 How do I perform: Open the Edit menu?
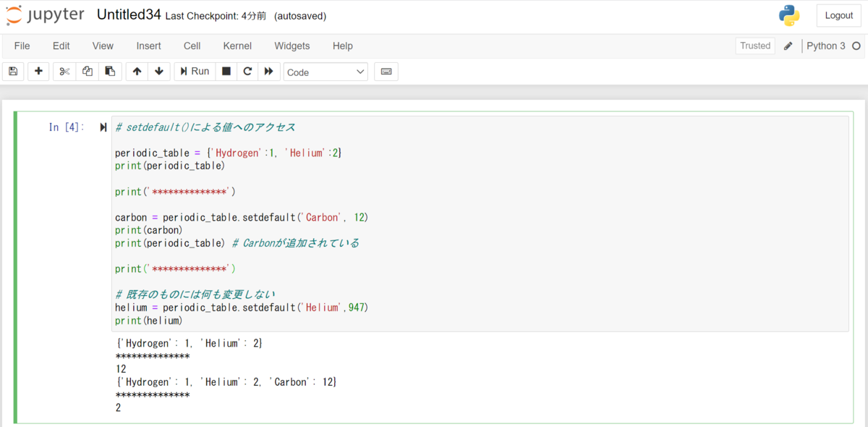pyautogui.click(x=61, y=46)
